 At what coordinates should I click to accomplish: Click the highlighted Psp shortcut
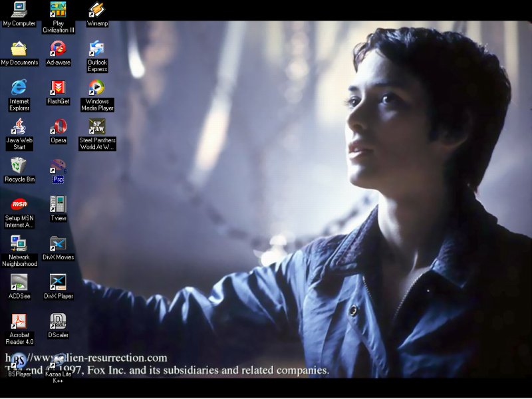58,166
